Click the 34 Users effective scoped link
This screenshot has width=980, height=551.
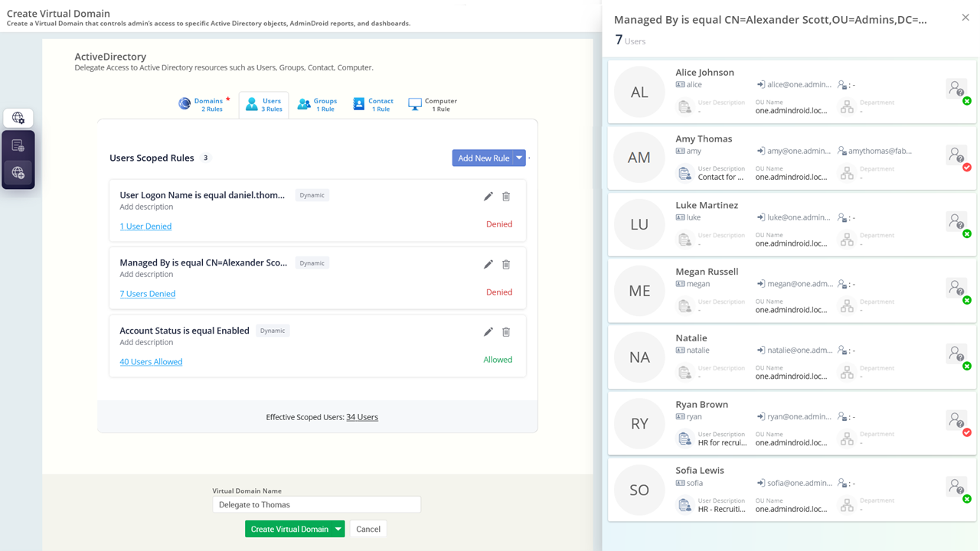361,416
